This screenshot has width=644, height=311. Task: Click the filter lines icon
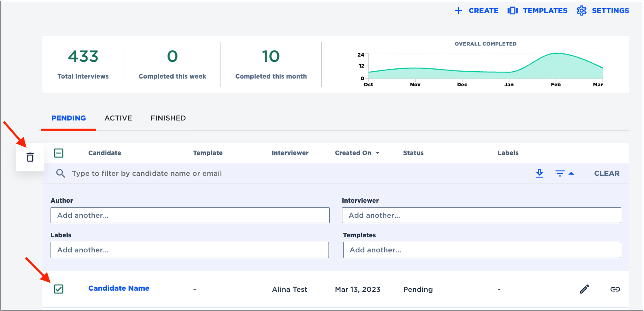(560, 173)
